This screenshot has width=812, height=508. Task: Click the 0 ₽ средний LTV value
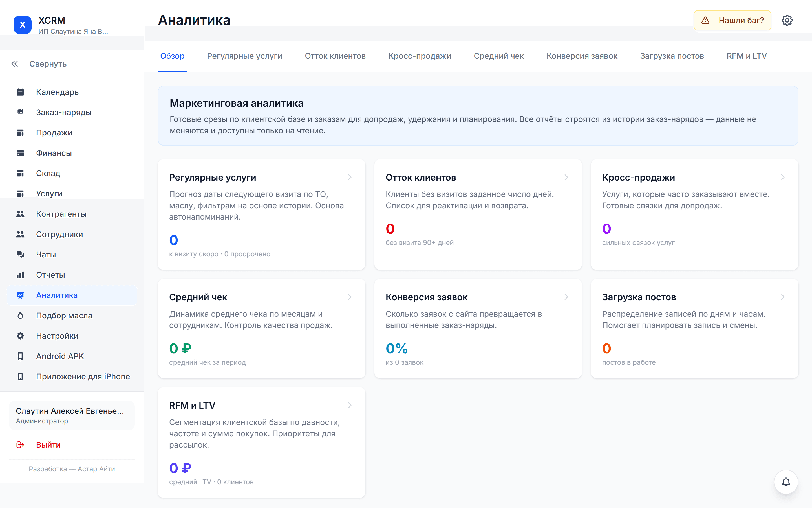180,468
